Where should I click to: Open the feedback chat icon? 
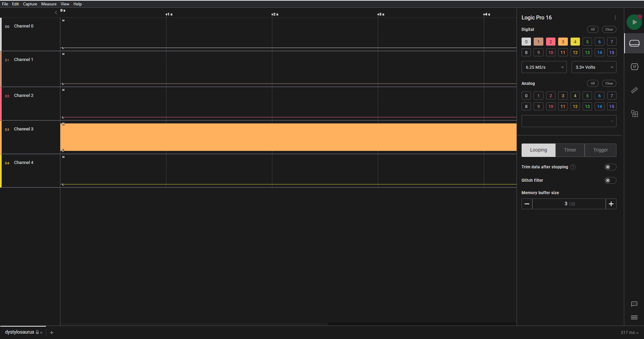coord(634,304)
